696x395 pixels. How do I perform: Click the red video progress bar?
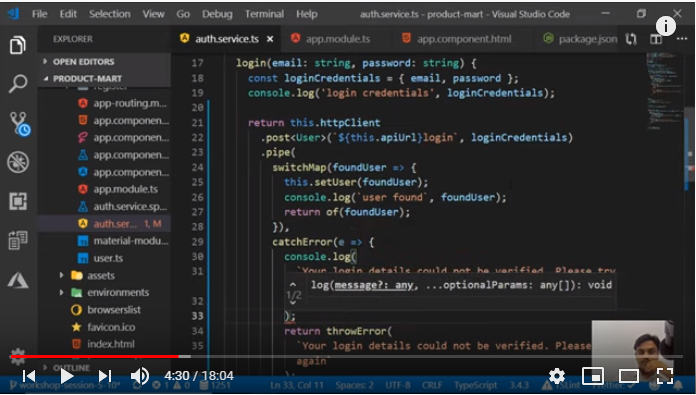coord(94,356)
